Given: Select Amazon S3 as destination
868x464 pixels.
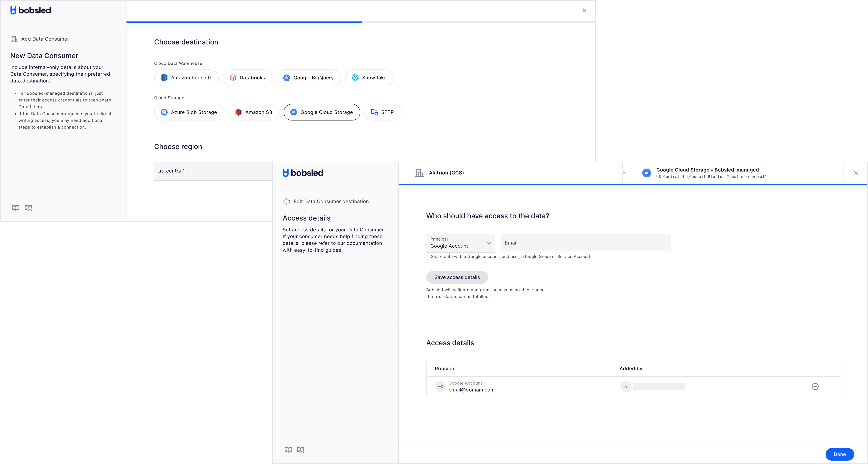Looking at the screenshot, I should pyautogui.click(x=254, y=112).
